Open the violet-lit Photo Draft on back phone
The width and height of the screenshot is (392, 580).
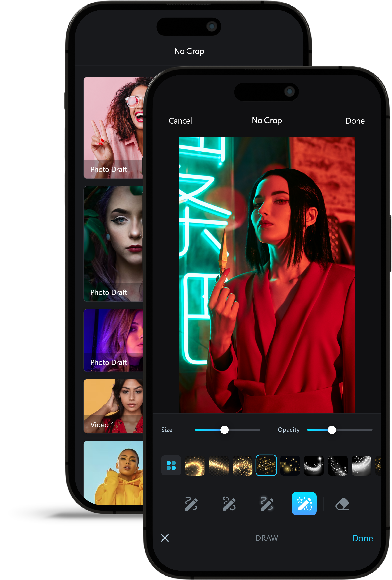[113, 340]
